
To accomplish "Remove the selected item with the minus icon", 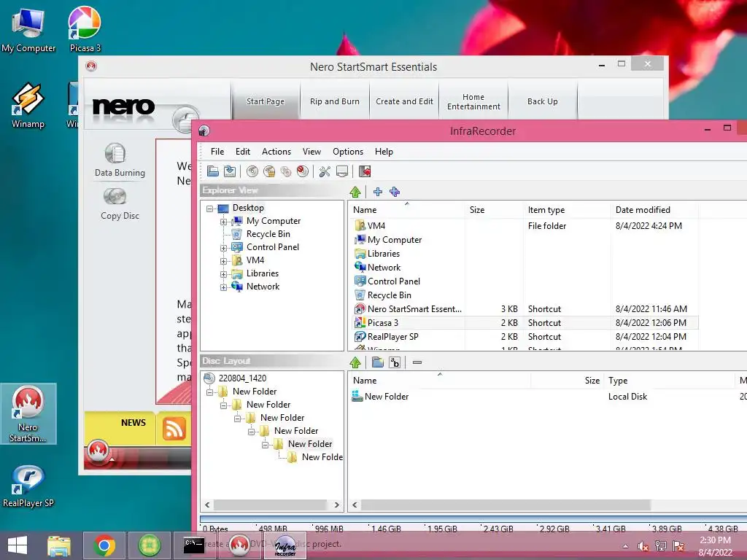I will (417, 362).
